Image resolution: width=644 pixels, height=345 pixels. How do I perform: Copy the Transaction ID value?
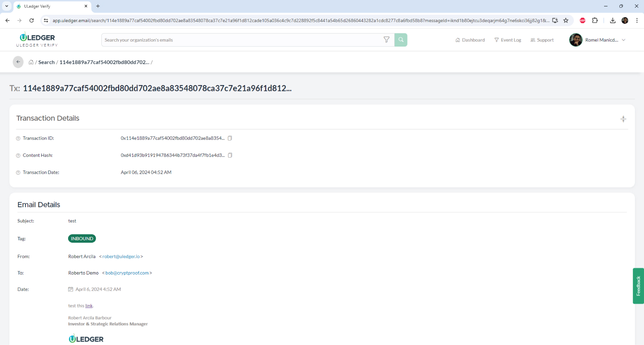[x=230, y=138]
